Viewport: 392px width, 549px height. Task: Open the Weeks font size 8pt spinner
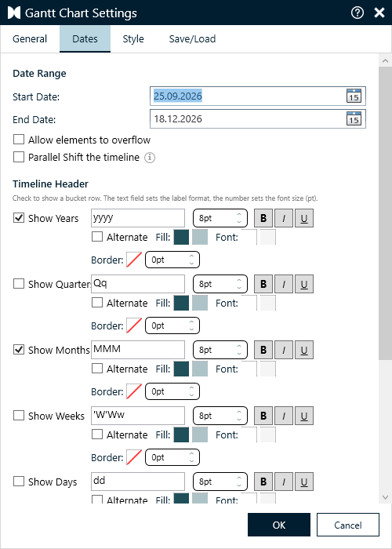pyautogui.click(x=220, y=416)
